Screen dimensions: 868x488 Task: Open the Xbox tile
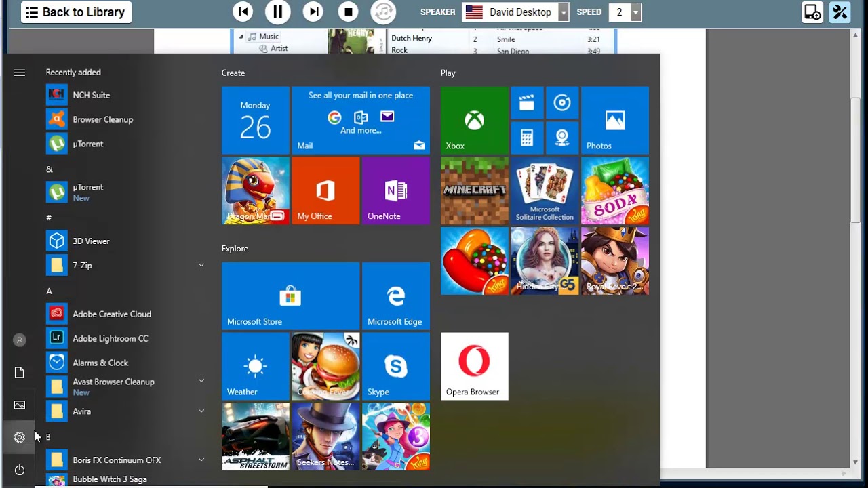click(x=474, y=120)
